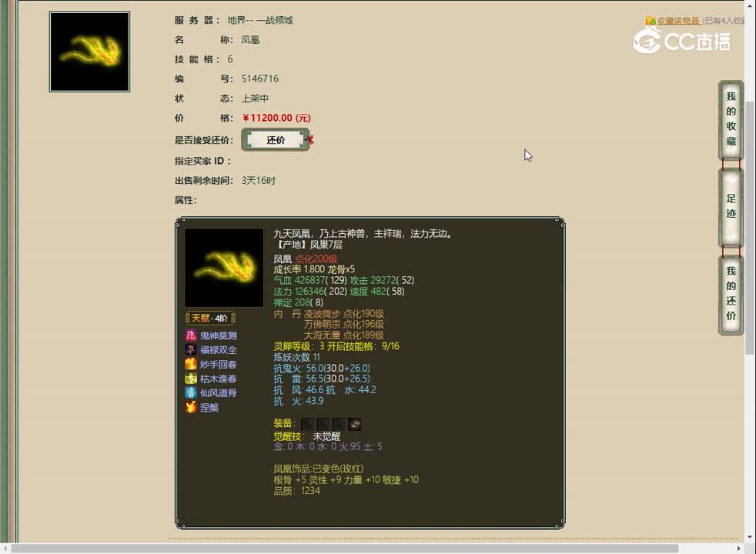Click the 仙风道骨 skill name

219,393
